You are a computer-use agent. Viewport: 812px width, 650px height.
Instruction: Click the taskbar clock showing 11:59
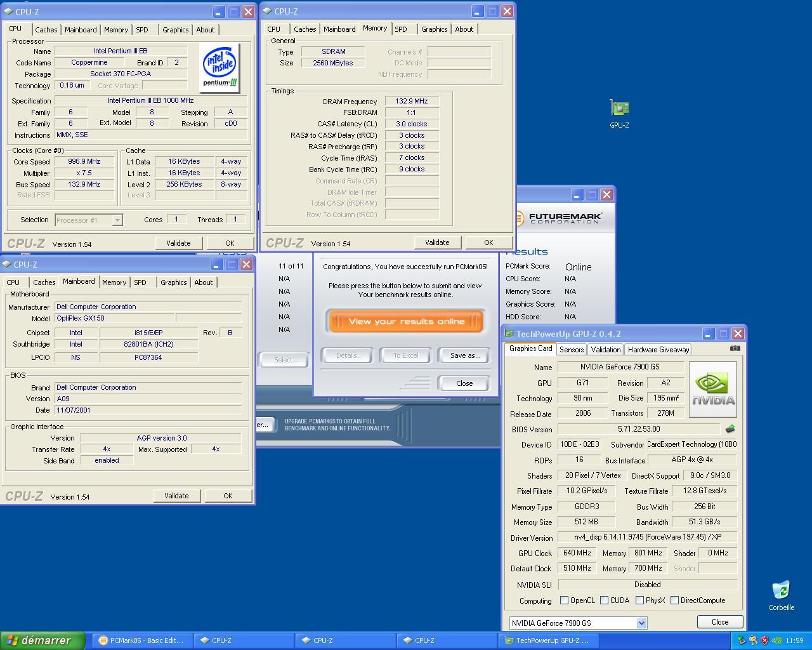[794, 640]
